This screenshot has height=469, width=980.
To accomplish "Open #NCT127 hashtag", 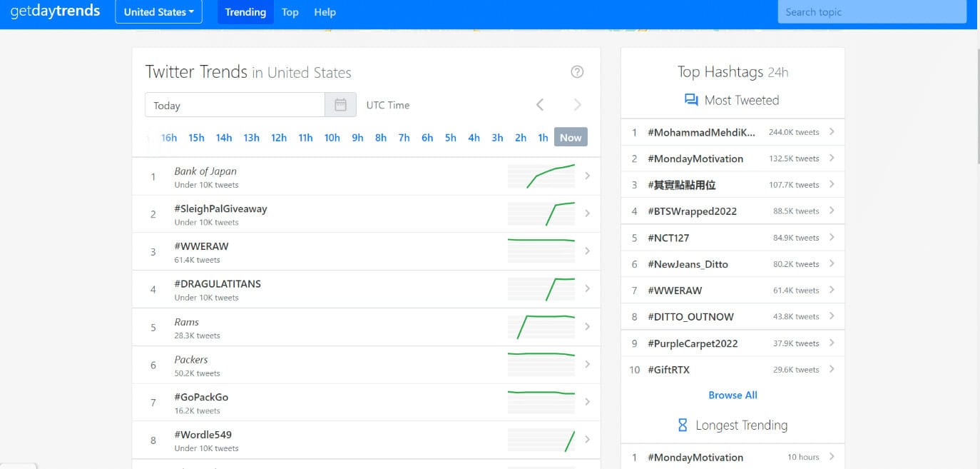I will pyautogui.click(x=668, y=238).
